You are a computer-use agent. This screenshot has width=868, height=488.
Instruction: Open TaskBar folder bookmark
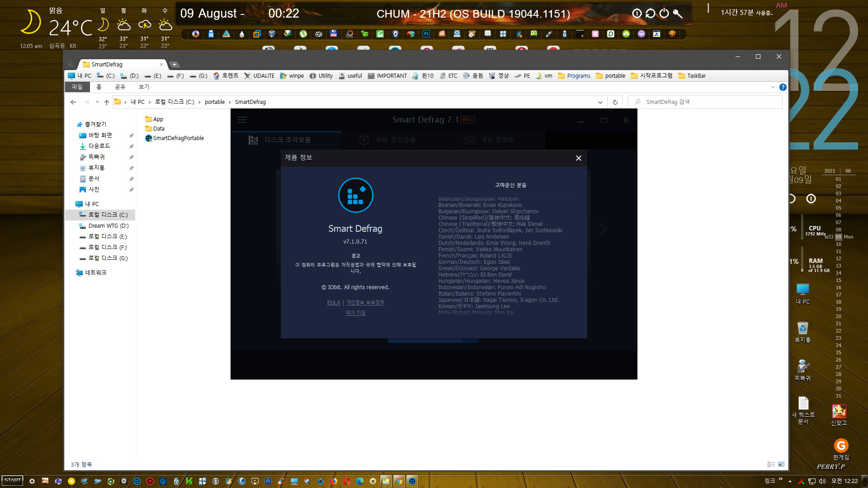(692, 76)
